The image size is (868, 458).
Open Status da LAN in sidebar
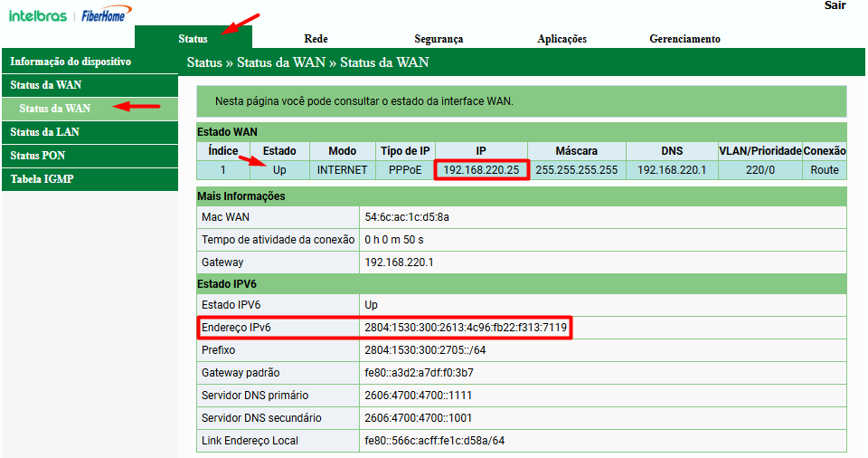(x=90, y=132)
